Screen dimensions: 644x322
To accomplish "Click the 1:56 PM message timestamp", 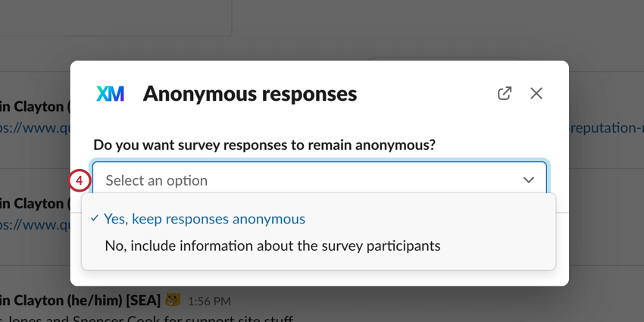I will coord(210,301).
